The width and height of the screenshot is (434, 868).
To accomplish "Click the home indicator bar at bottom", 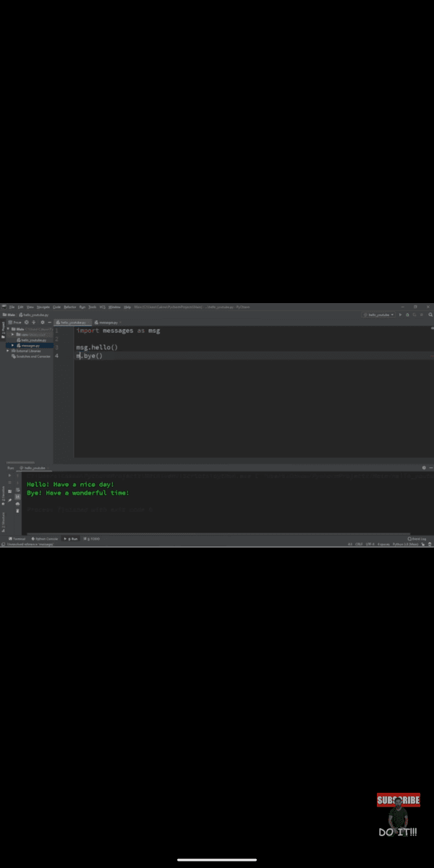I will [217, 860].
